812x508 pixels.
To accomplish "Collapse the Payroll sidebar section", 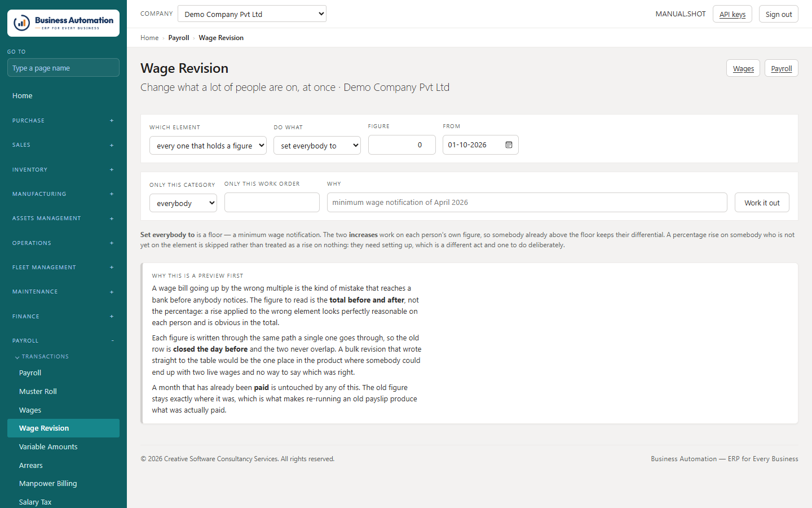I will pos(63,341).
